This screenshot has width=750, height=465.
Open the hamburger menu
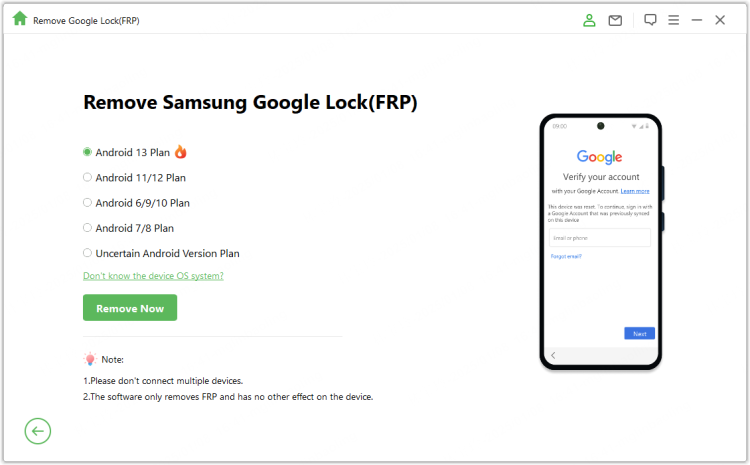click(673, 20)
